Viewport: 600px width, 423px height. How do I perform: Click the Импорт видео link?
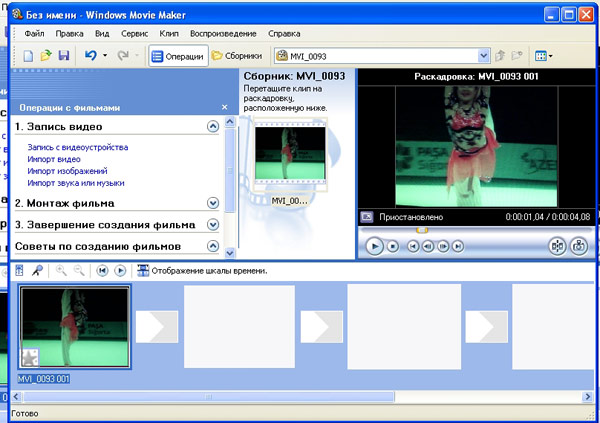tap(54, 159)
